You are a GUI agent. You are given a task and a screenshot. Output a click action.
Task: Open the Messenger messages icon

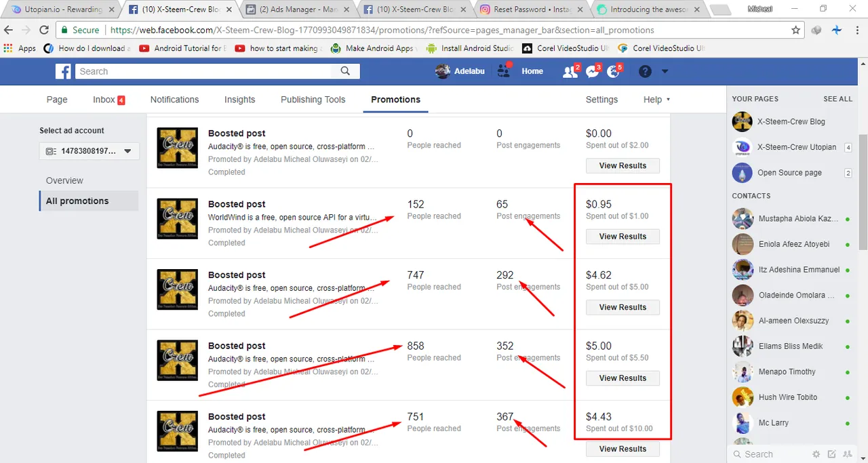coord(592,71)
